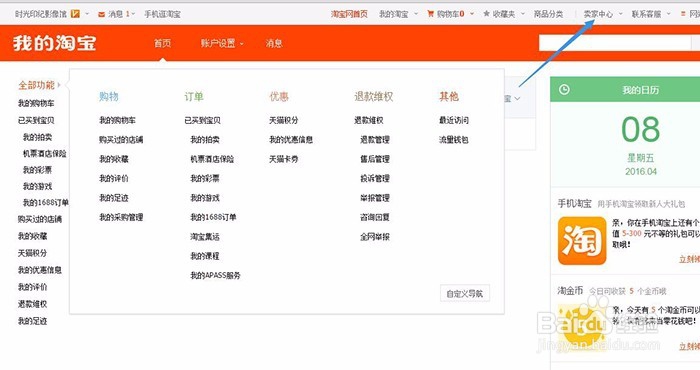
Task: Open 已买到宝贝 in the left sidebar
Action: click(36, 121)
